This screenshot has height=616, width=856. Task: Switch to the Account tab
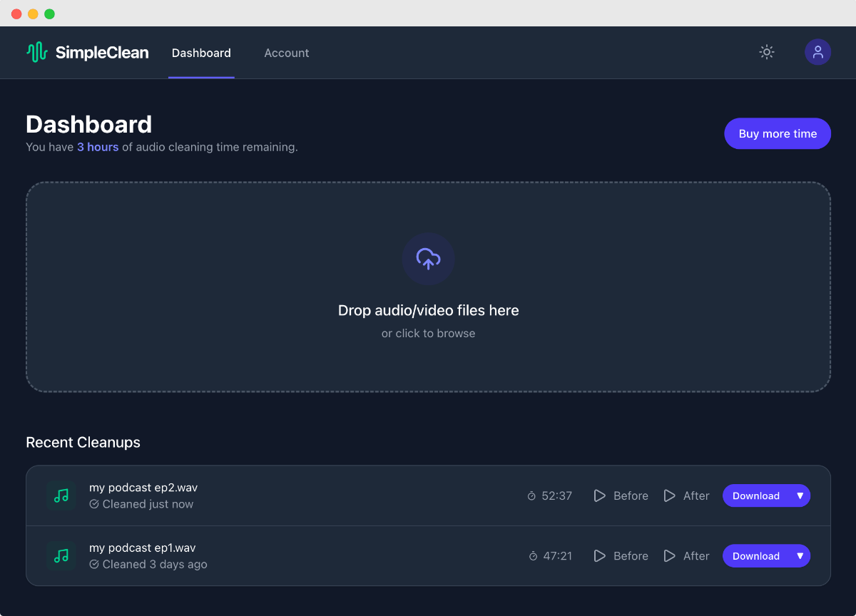[286, 53]
